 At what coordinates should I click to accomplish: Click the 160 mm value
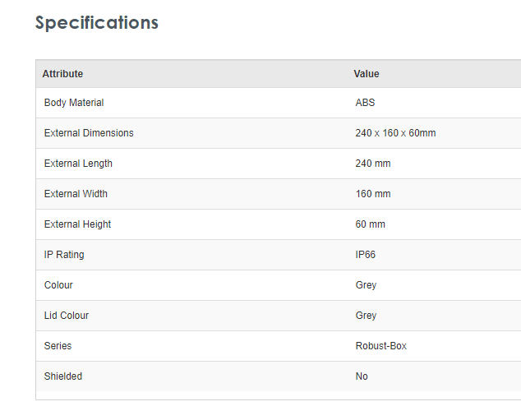(x=373, y=194)
